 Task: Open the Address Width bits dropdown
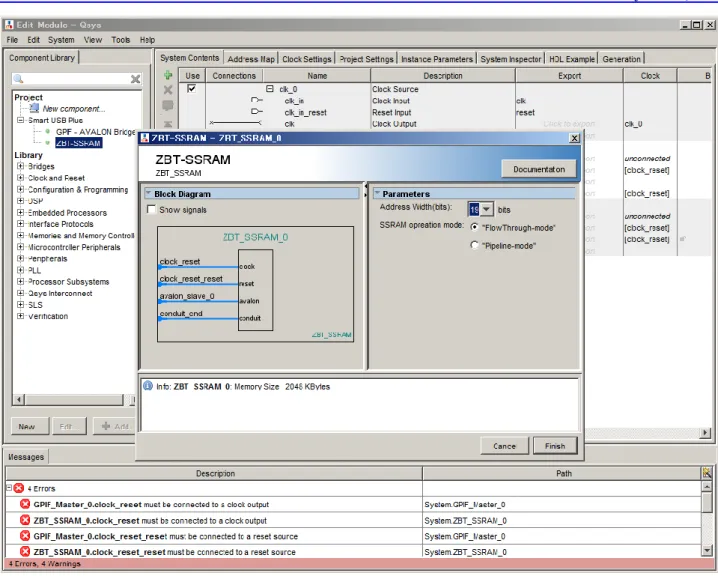pos(486,209)
